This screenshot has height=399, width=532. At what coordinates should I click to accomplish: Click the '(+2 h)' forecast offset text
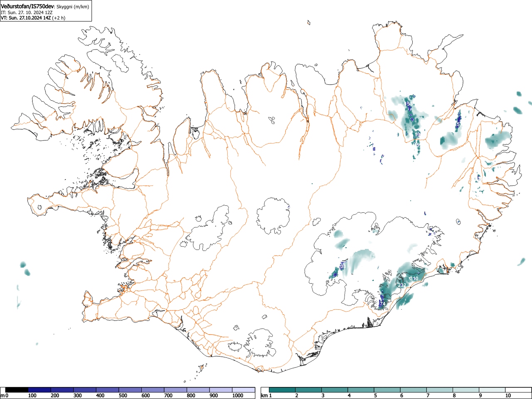(59, 18)
